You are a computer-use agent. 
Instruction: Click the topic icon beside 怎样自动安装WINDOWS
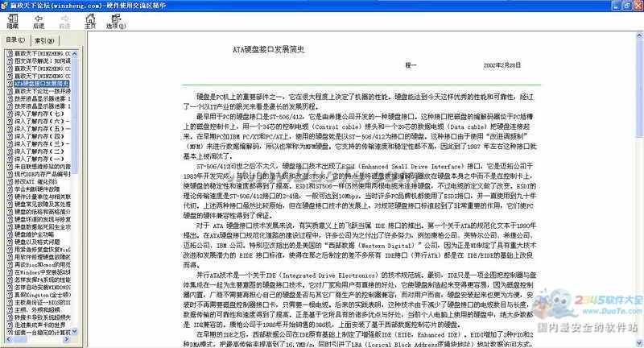pos(10,287)
